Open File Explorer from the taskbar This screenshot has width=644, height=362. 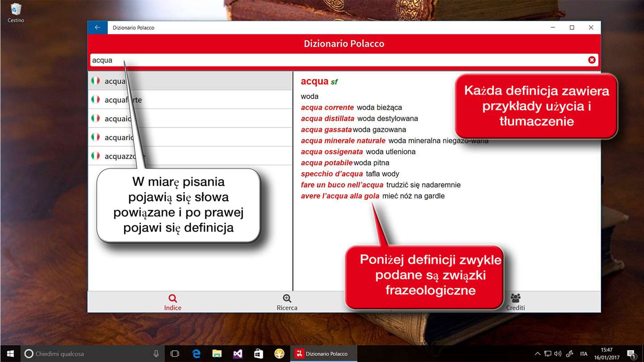point(217,354)
